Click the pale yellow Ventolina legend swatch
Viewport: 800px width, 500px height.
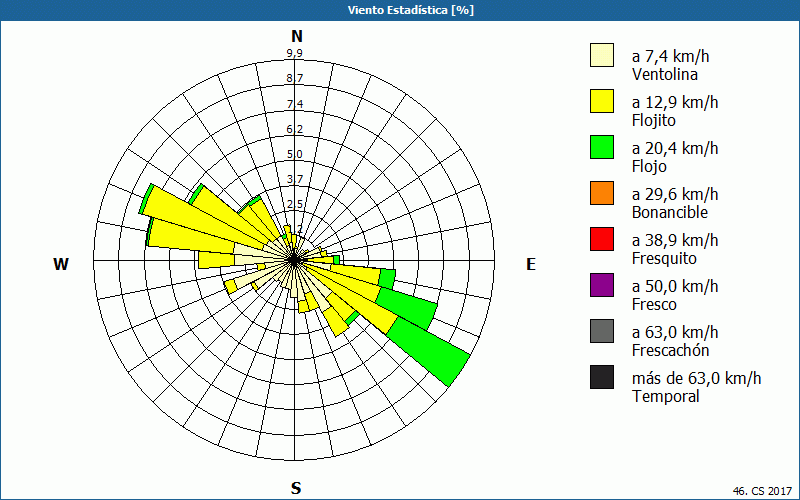pyautogui.click(x=602, y=55)
